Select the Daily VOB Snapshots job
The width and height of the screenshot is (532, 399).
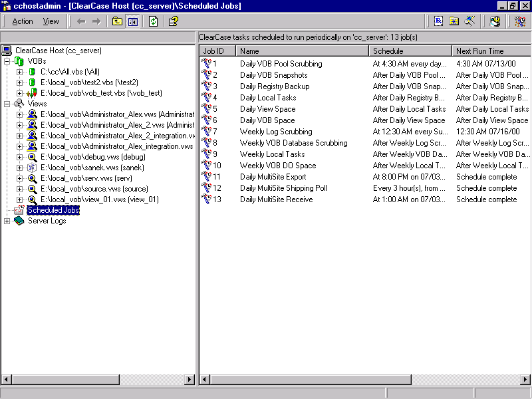274,75
